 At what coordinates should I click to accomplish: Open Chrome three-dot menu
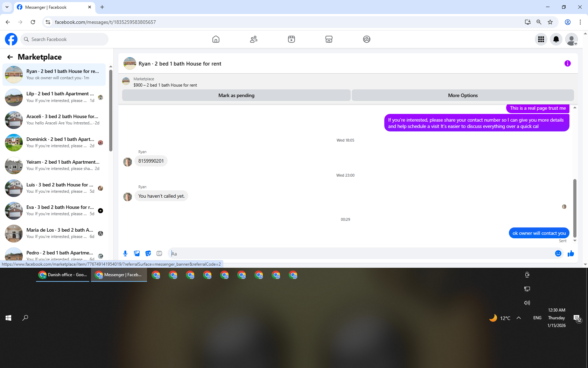pyautogui.click(x=580, y=22)
